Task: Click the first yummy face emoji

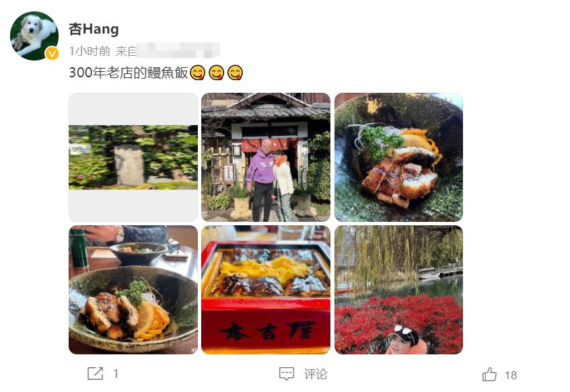Action: pos(198,73)
